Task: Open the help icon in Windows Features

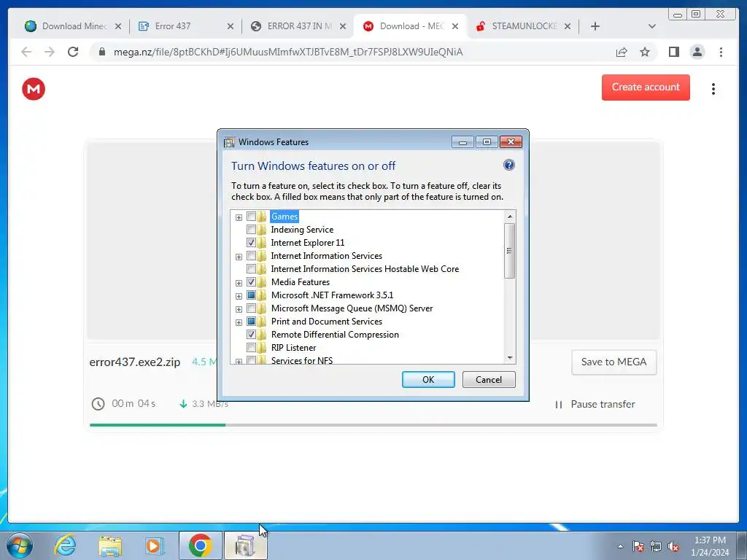Action: pyautogui.click(x=508, y=165)
